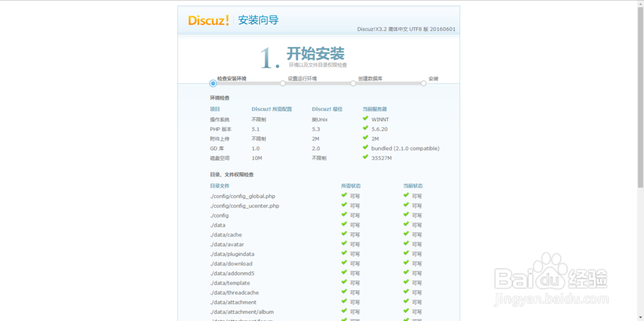The width and height of the screenshot is (644, 321).
Task: Click 所需状态 check for ./data/avatar
Action: coord(344,243)
